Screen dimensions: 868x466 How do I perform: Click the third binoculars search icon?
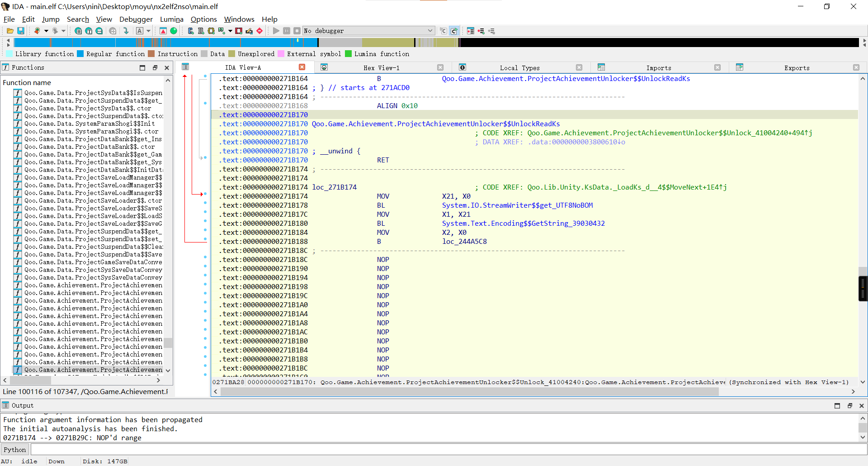pyautogui.click(x=99, y=31)
